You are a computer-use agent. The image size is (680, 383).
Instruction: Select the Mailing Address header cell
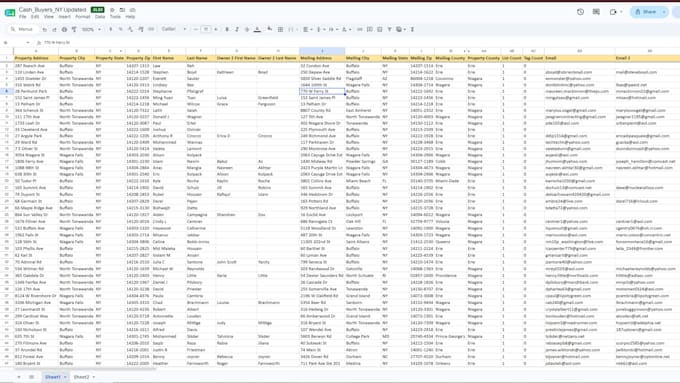click(322, 58)
